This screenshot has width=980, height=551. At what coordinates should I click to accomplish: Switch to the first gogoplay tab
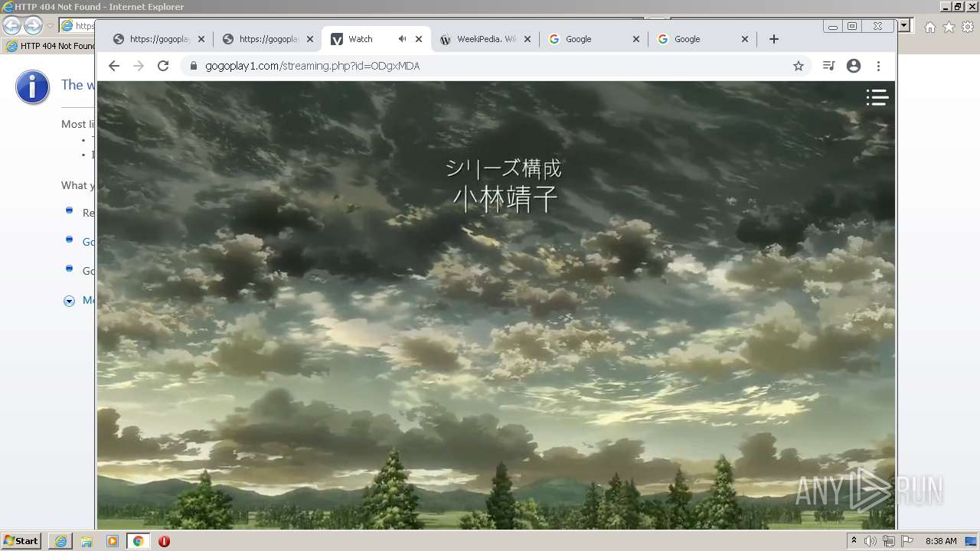159,39
